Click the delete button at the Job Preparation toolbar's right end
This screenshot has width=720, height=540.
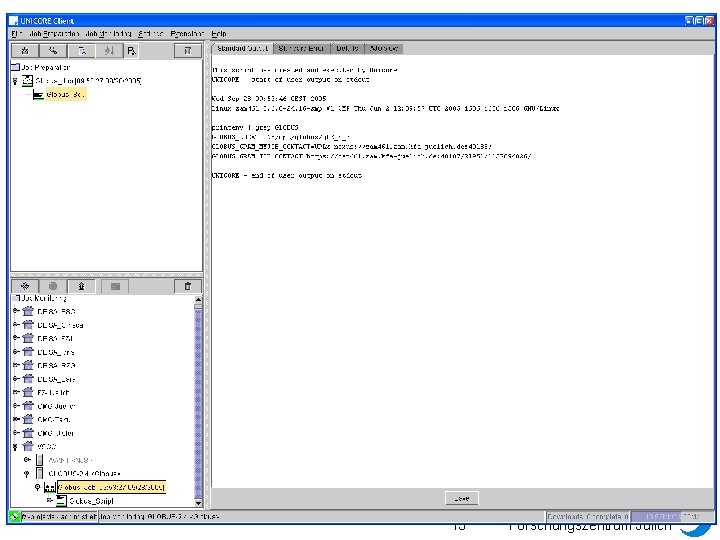(187, 51)
